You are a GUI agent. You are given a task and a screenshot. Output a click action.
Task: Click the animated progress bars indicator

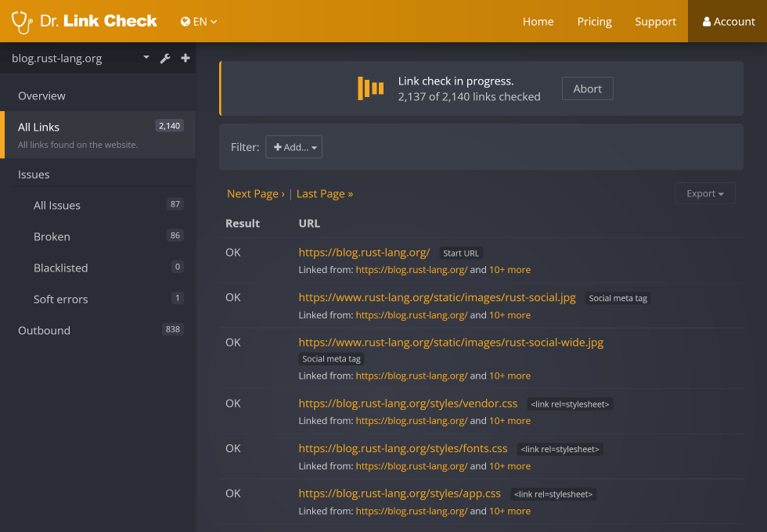coord(370,88)
